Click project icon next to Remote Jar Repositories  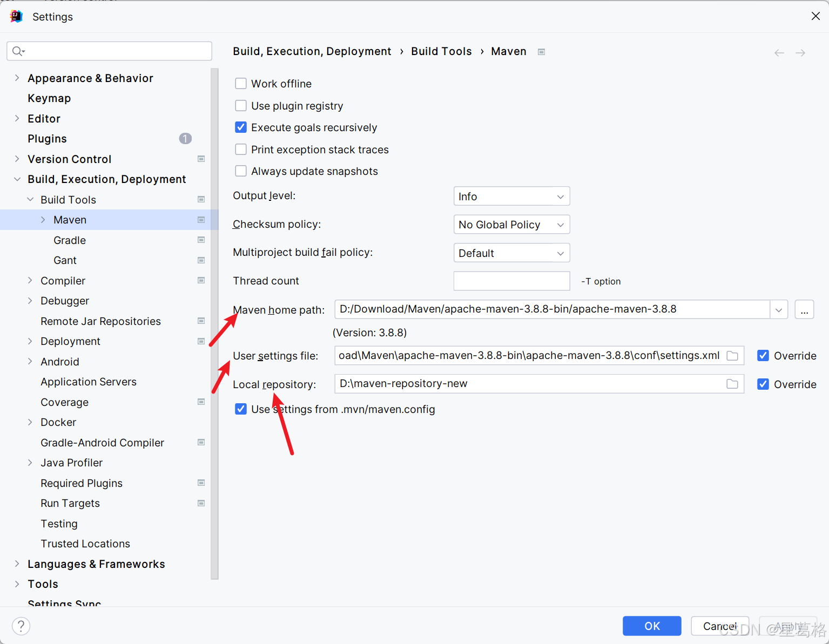click(x=201, y=321)
